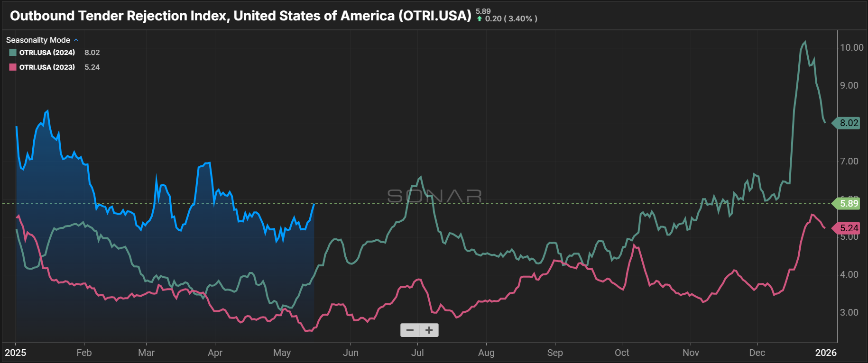Click the 10.00 mark on price axis
The image size is (868, 363).
pyautogui.click(x=851, y=47)
